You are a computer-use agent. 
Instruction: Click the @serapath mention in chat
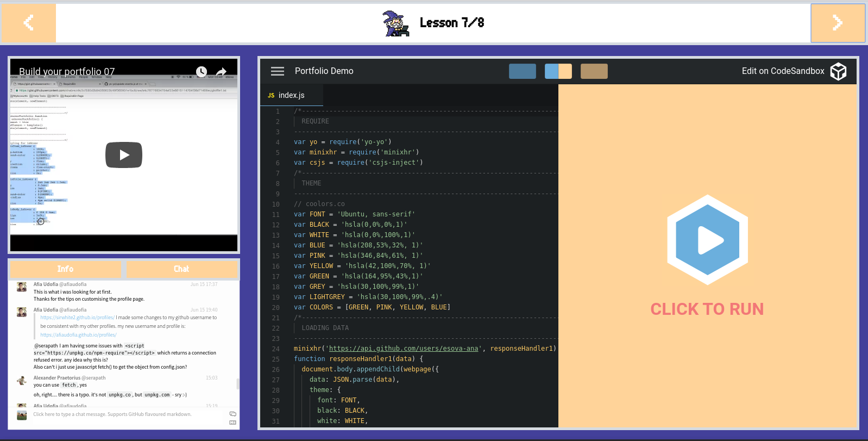click(x=46, y=346)
